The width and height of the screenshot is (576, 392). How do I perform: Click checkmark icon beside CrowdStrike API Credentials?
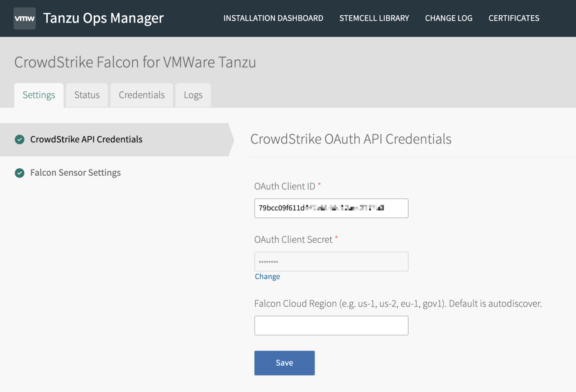tap(19, 139)
